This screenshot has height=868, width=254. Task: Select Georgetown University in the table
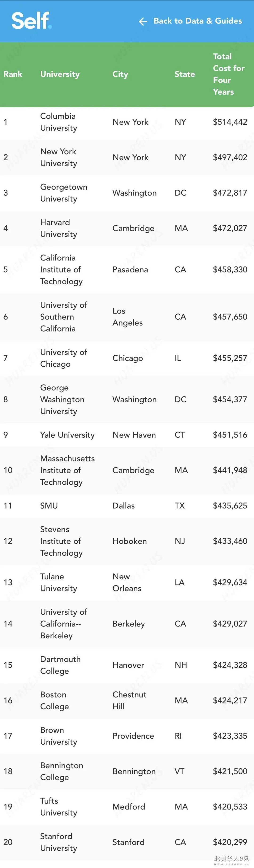point(64,193)
